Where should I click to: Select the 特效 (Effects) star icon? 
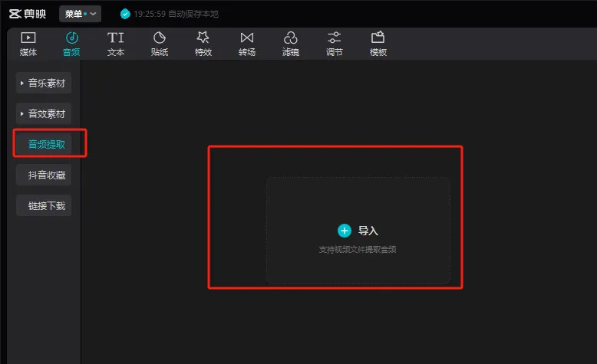pos(203,38)
